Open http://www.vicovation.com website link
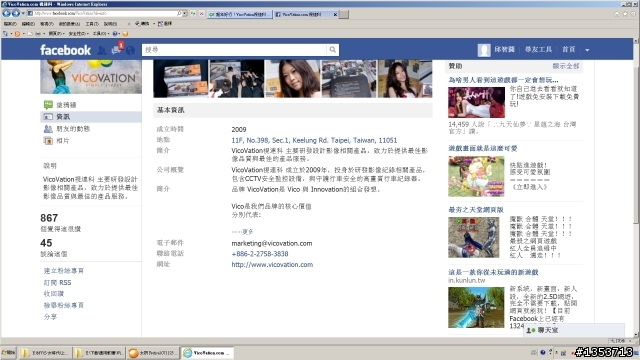The height and width of the screenshot is (360, 640). 272,264
